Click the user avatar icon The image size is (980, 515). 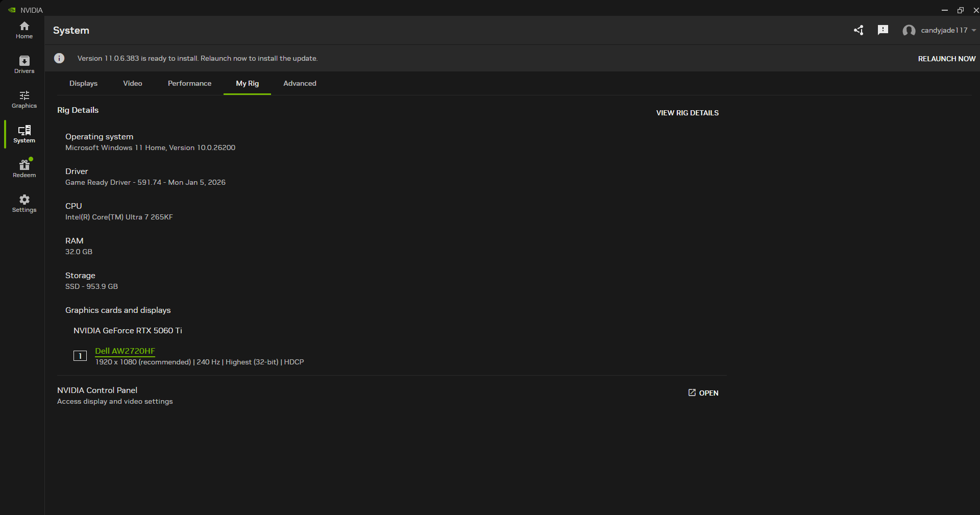pos(909,31)
